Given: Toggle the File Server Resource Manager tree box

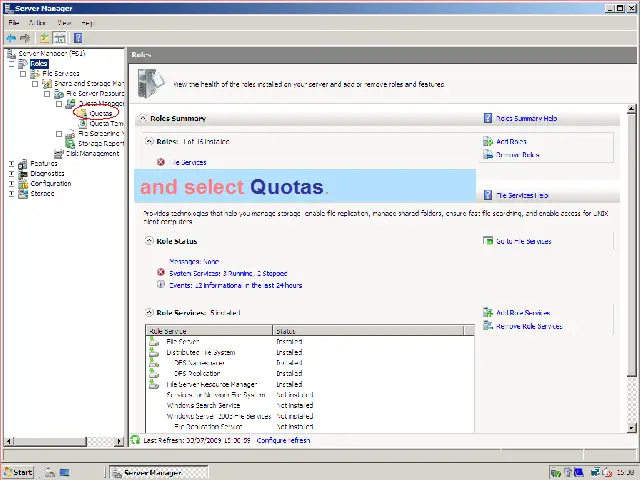Looking at the screenshot, I should click(47, 94).
